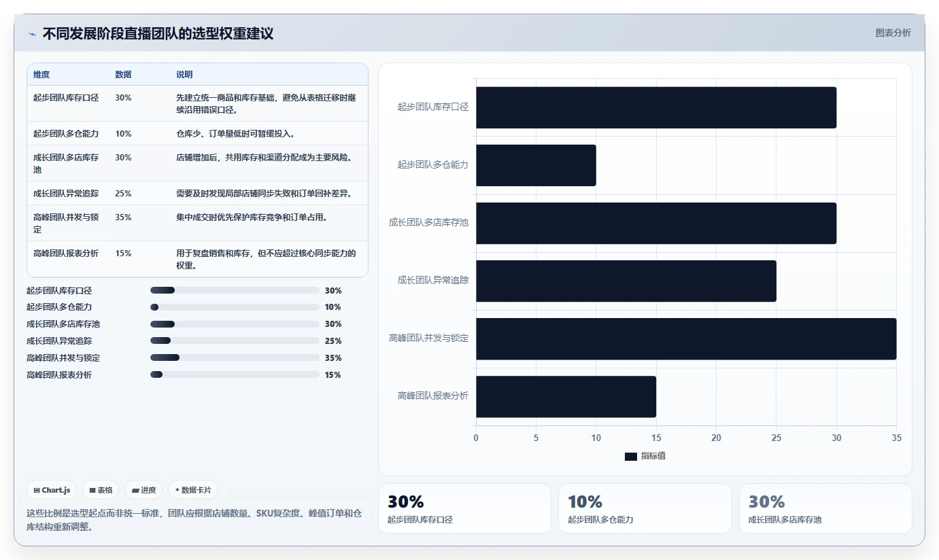
Task: Click the 起步团队库存口径 label in the progress list
Action: [59, 290]
